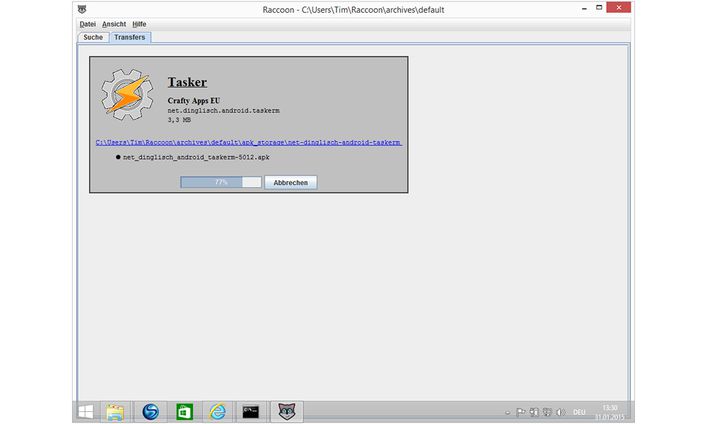The image size is (708, 424).
Task: Open the Datei menu
Action: (88, 24)
